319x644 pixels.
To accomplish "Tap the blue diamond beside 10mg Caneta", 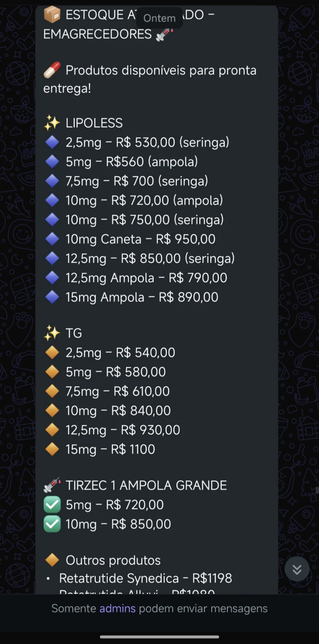I will [x=52, y=239].
